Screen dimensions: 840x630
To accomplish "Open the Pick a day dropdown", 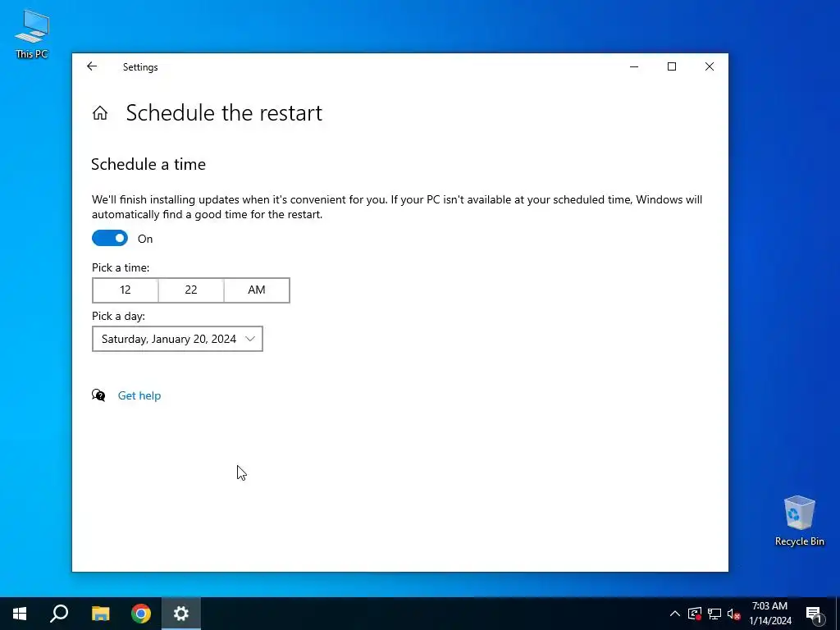I will 177,339.
